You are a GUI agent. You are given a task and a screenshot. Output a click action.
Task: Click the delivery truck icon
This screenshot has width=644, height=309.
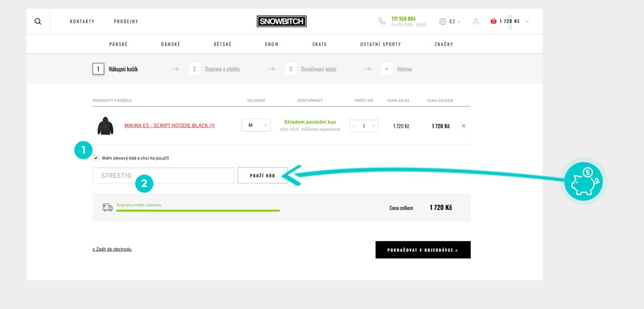coord(107,208)
